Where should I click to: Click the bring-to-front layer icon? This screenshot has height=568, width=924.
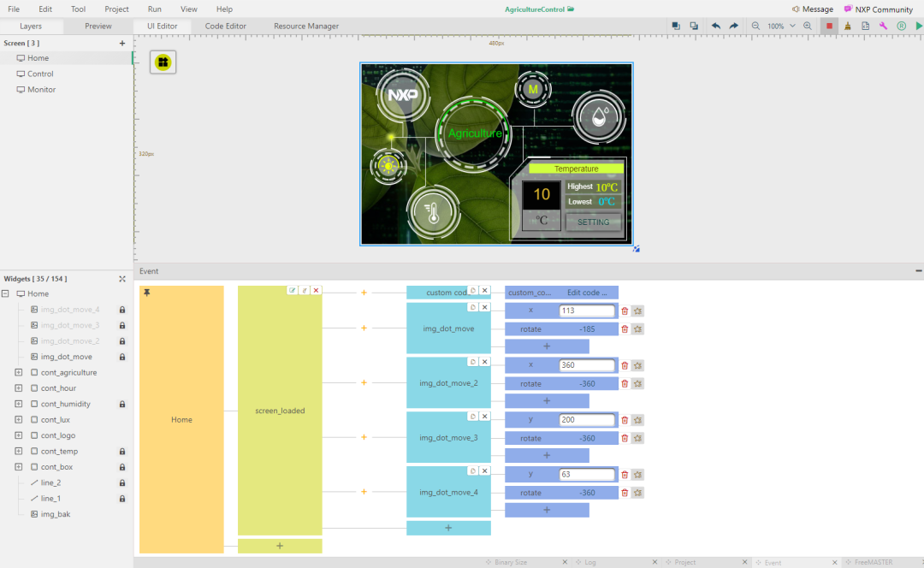click(676, 26)
